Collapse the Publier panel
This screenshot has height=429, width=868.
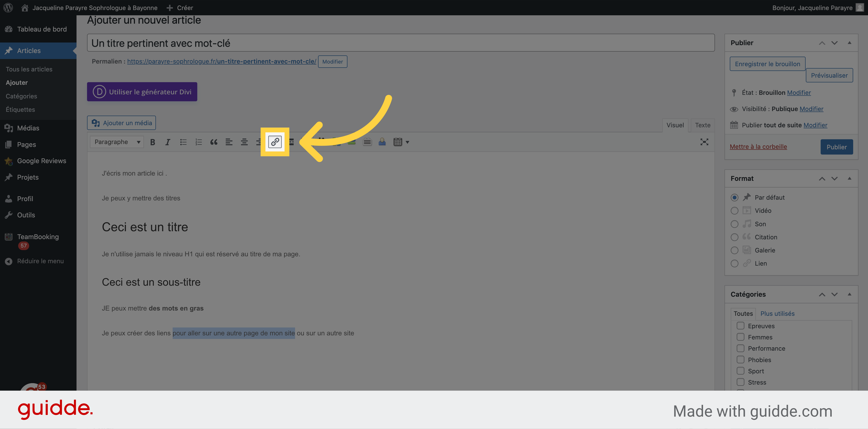point(849,43)
